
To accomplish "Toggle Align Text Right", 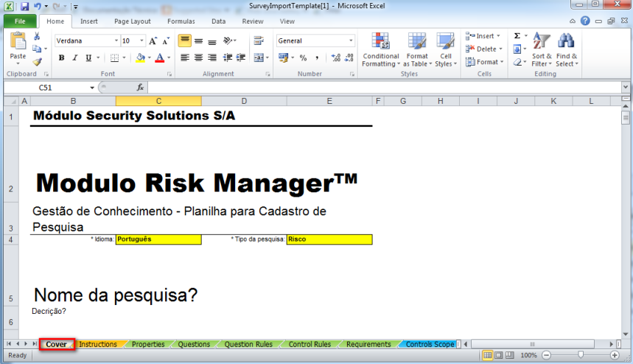I will (x=212, y=57).
